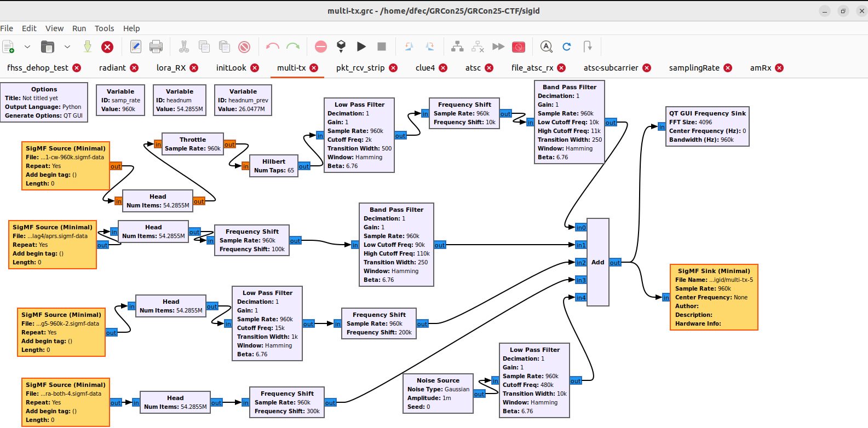Execute the flow graph with the play button

(361, 47)
